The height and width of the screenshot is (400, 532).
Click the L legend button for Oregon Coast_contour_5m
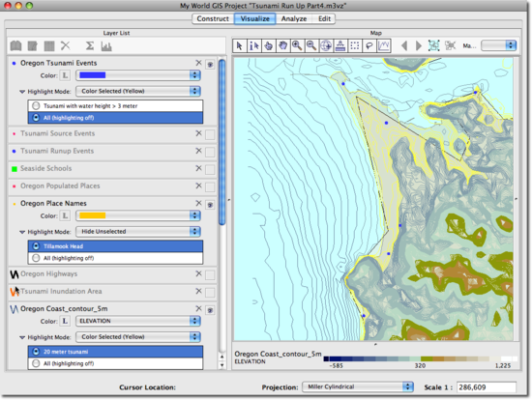pyautogui.click(x=65, y=321)
